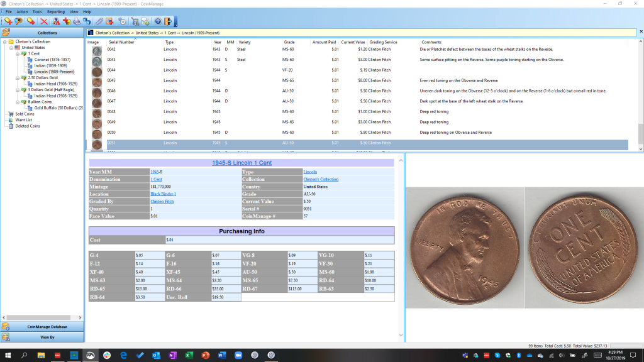Click the red plus gold coin stack icon

click(67, 21)
